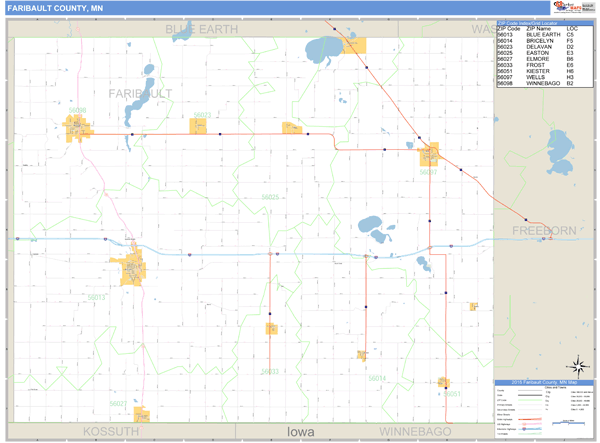This screenshot has height=443, width=600.
Task: Click the Blue Earth city area on the map
Action: coord(135,269)
